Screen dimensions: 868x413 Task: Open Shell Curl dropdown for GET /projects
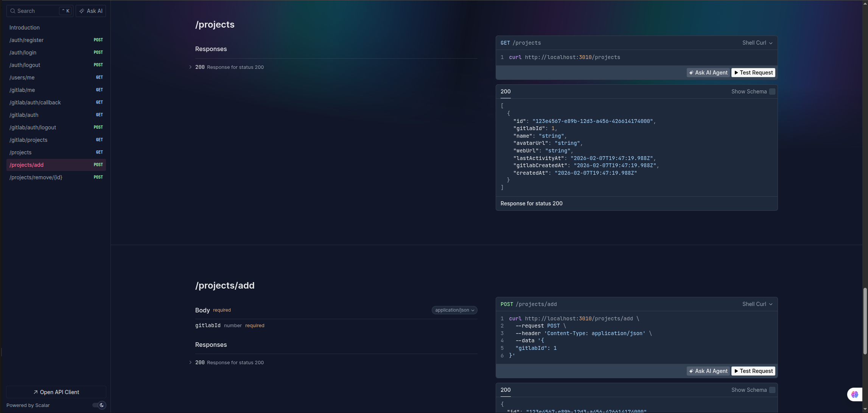757,43
